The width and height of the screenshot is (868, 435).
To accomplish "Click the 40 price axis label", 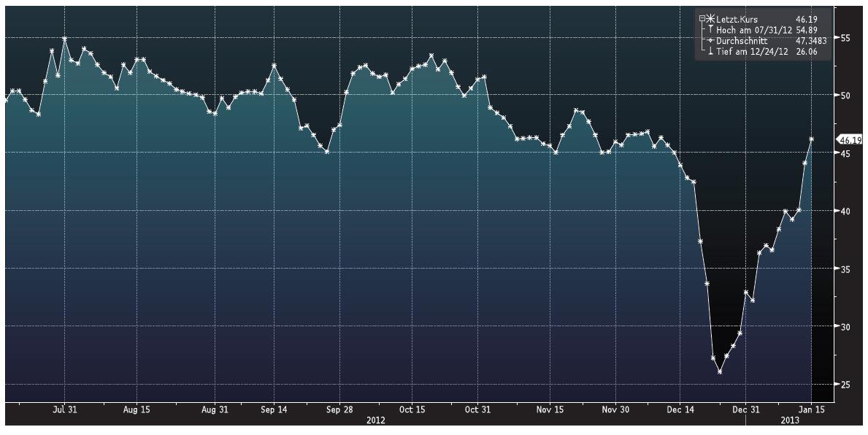I will pos(845,211).
